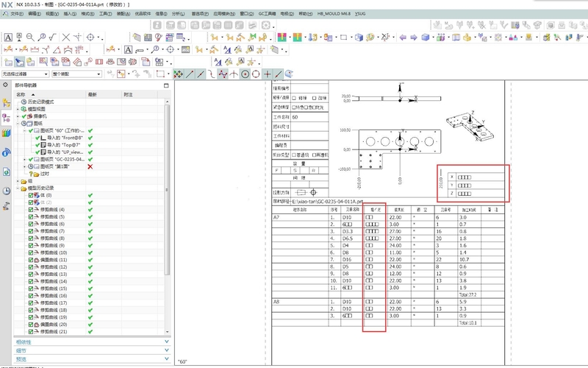
Task: Click the surface finish symbol icon
Action: pyautogui.click(x=52, y=38)
